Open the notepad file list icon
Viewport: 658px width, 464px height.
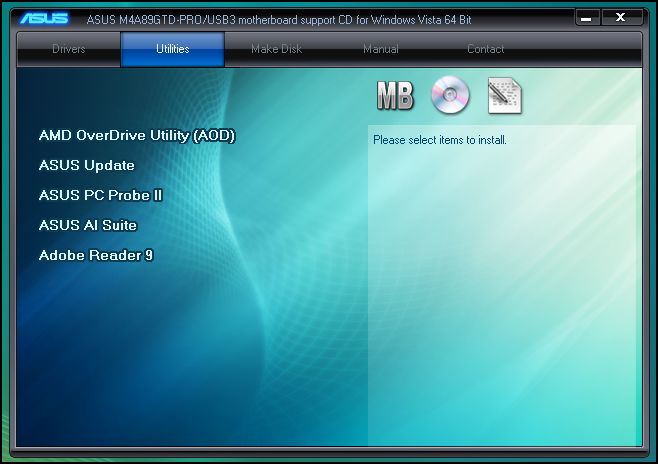point(505,96)
